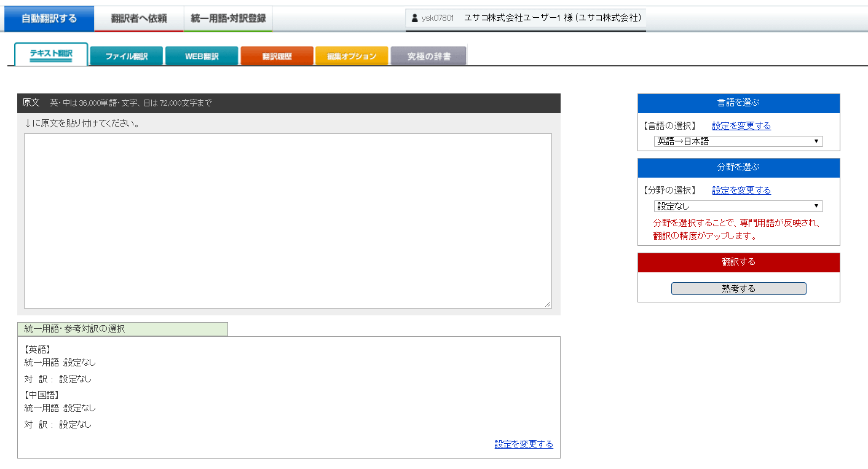Open the 編集オプション tab

pyautogui.click(x=352, y=56)
